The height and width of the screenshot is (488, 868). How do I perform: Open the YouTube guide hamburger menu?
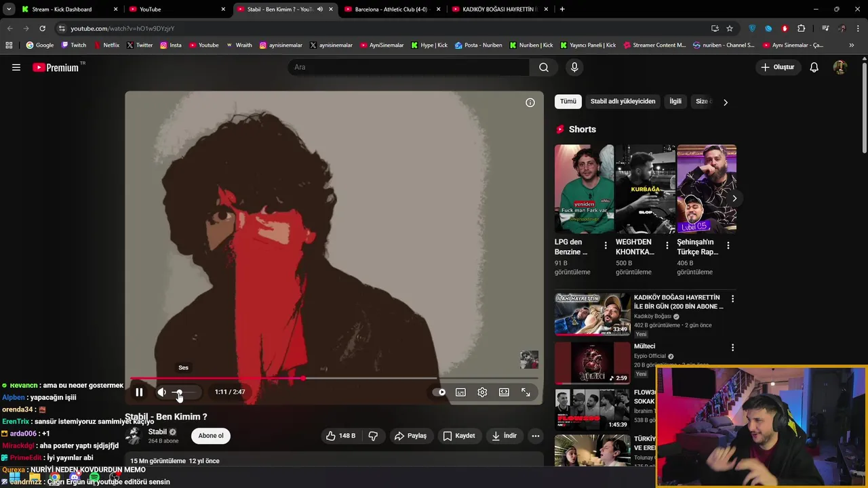[16, 67]
